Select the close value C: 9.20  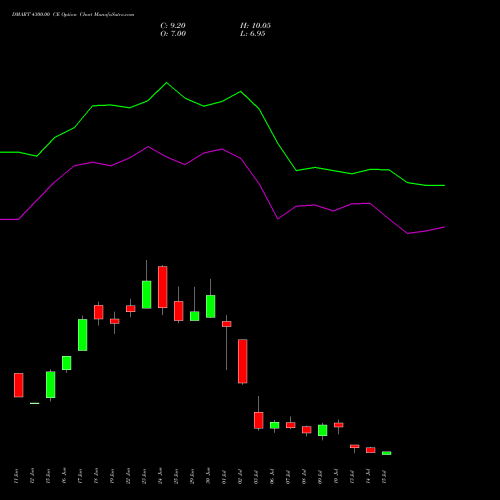(x=173, y=26)
